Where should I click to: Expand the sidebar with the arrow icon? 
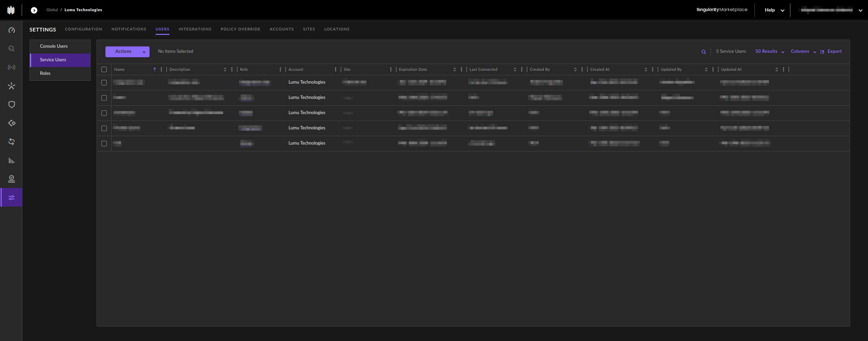click(34, 10)
